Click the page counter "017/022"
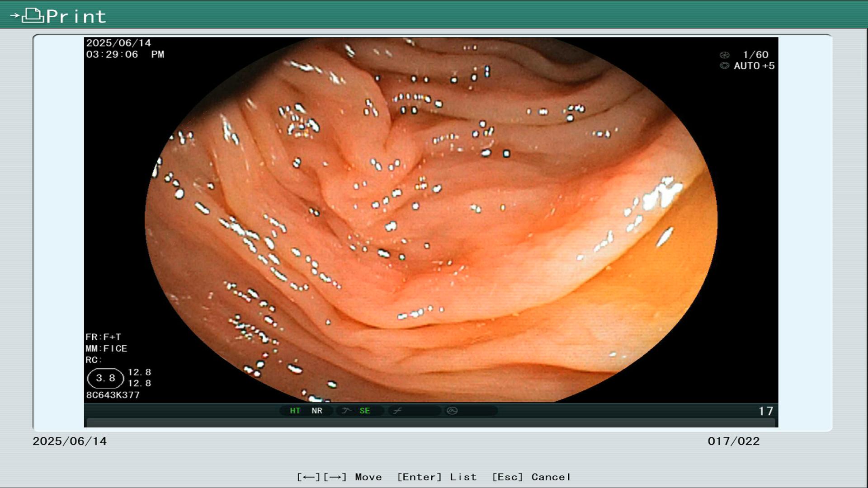Viewport: 868px width, 488px height. tap(734, 441)
